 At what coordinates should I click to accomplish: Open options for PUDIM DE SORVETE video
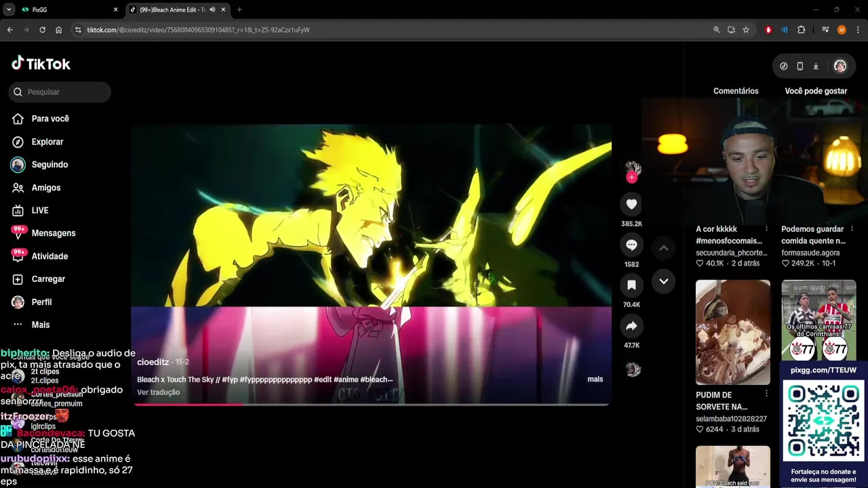766,394
